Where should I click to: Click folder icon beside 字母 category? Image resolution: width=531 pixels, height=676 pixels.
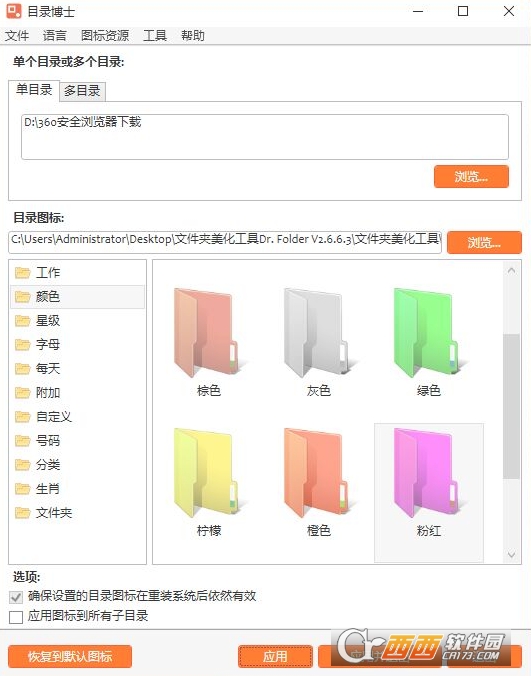point(22,345)
